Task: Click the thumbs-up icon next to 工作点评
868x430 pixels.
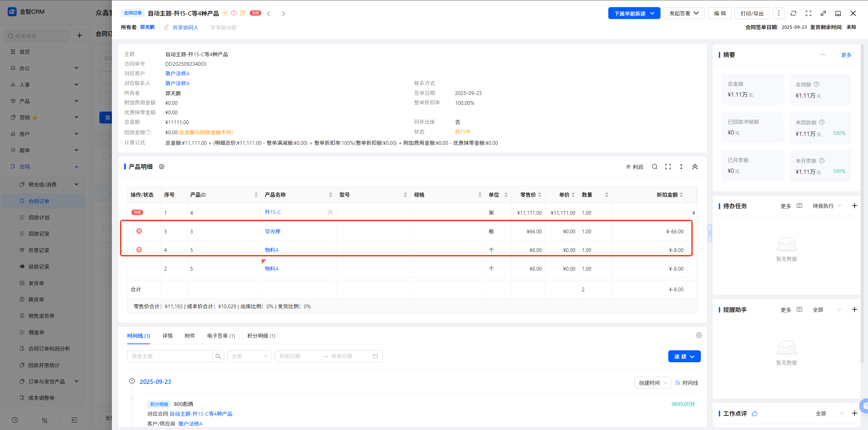Action: coord(754,413)
